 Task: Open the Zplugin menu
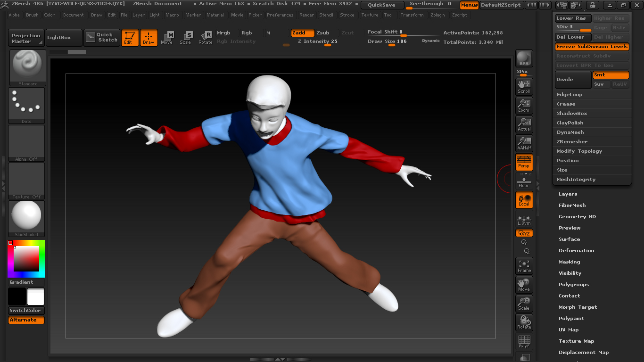(x=438, y=15)
